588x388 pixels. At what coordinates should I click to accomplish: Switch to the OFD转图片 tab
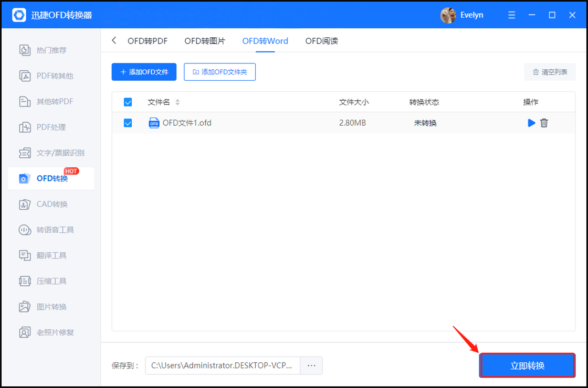[205, 41]
